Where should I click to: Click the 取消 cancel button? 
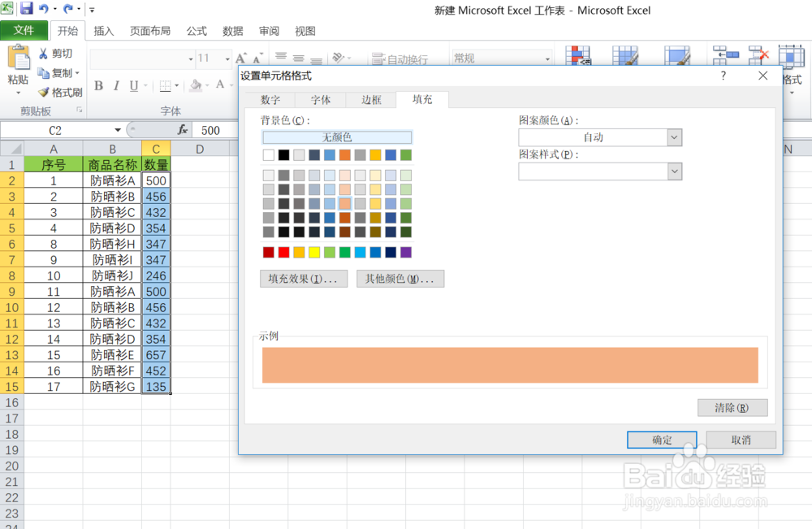(x=741, y=440)
